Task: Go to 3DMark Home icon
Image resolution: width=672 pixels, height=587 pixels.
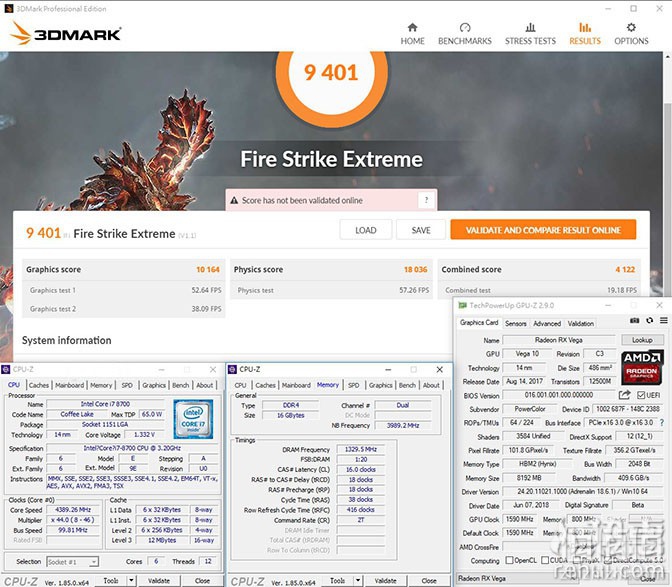Action: (412, 28)
